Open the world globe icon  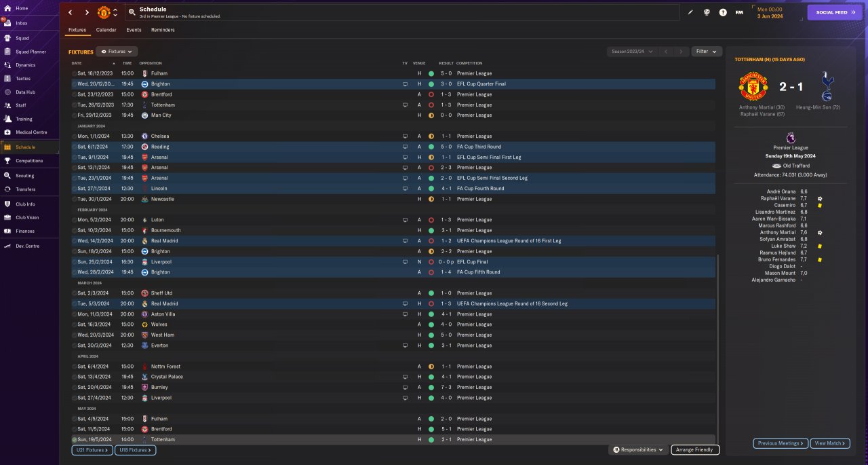pos(707,12)
